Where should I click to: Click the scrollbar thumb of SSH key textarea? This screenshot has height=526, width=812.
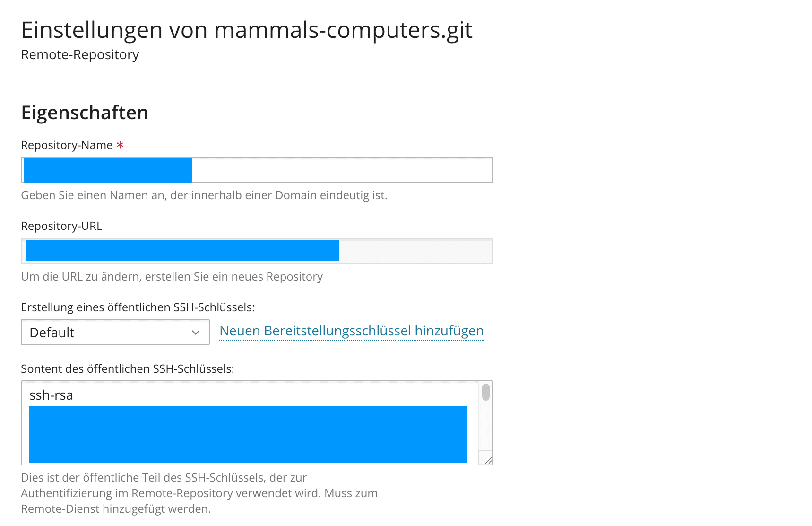click(x=485, y=392)
